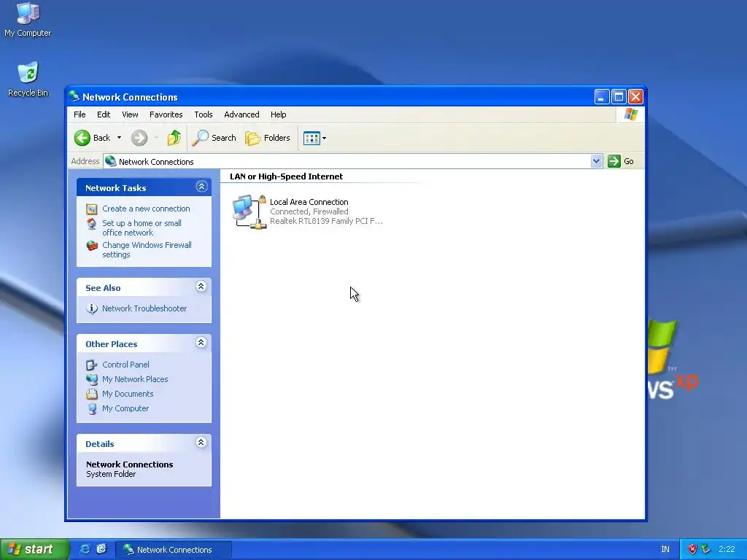This screenshot has width=747, height=560.
Task: Go to My Network Places link
Action: [x=135, y=379]
